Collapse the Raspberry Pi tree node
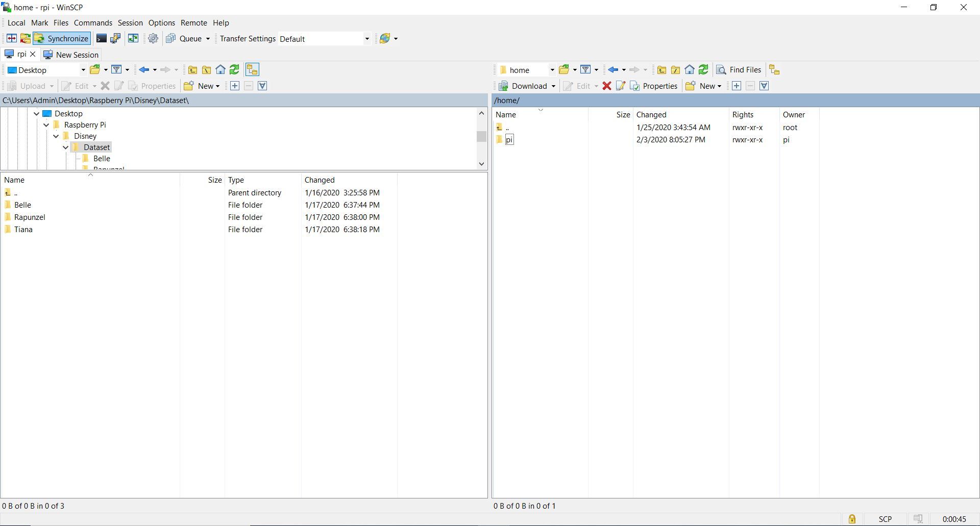 coord(46,125)
